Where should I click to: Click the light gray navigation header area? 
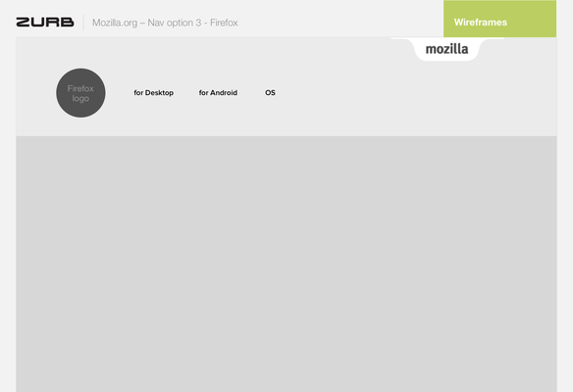point(286,86)
